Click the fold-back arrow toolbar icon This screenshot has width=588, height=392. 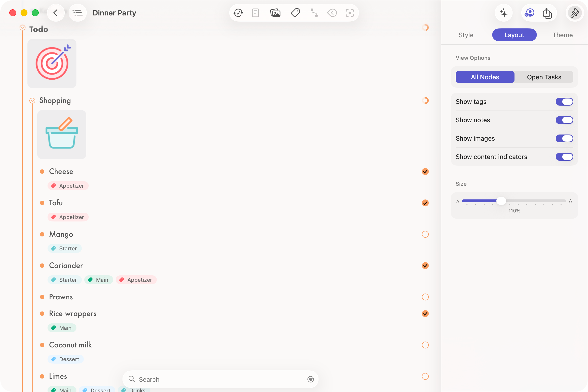coord(332,13)
